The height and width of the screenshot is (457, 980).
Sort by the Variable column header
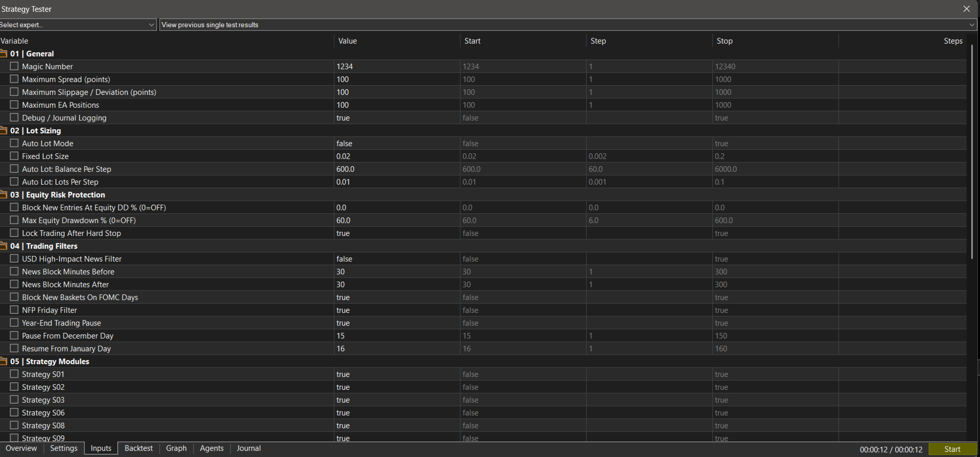point(167,41)
